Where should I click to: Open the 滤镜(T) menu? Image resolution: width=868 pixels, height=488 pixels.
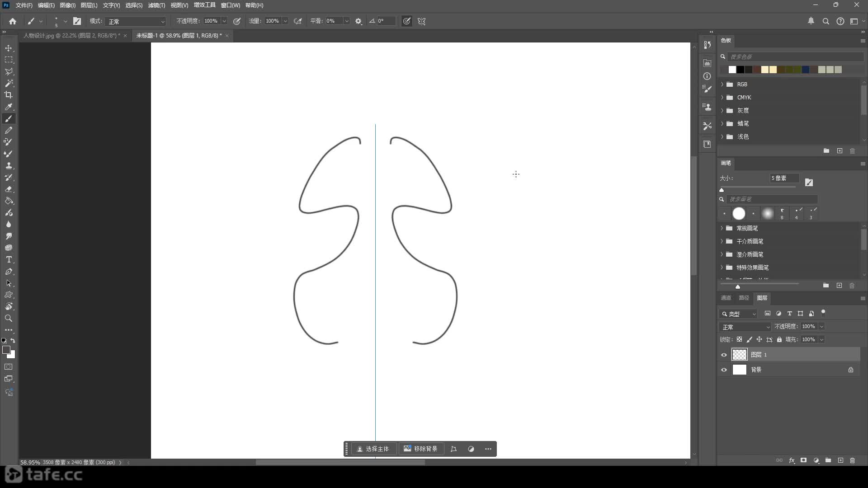(156, 5)
